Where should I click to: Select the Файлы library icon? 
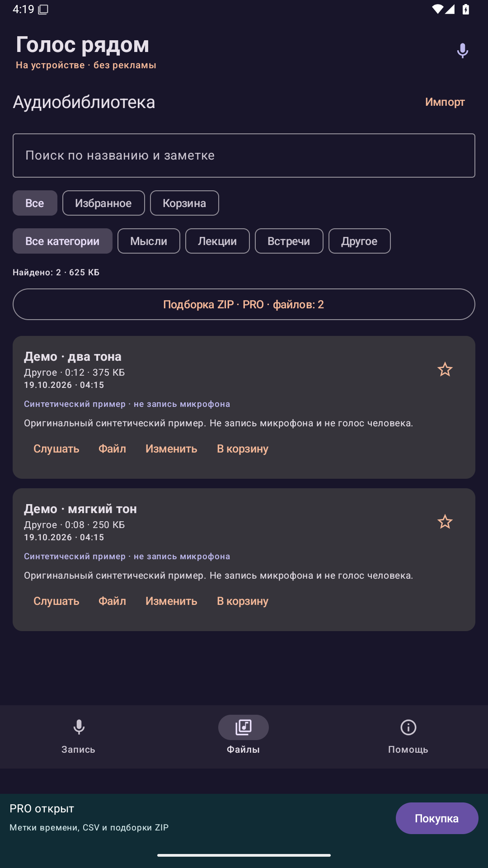244,727
